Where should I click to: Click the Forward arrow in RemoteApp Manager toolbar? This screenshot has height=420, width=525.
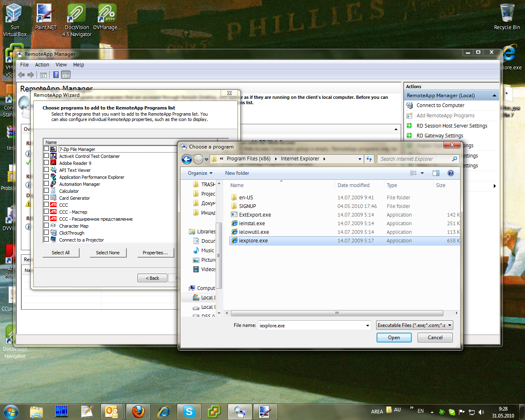click(x=31, y=75)
